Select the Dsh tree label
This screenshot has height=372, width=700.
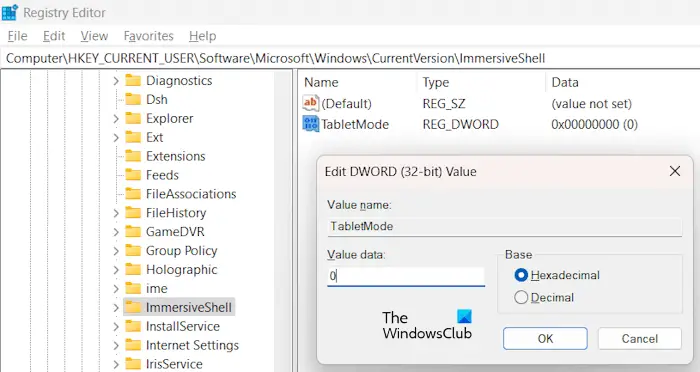[157, 99]
